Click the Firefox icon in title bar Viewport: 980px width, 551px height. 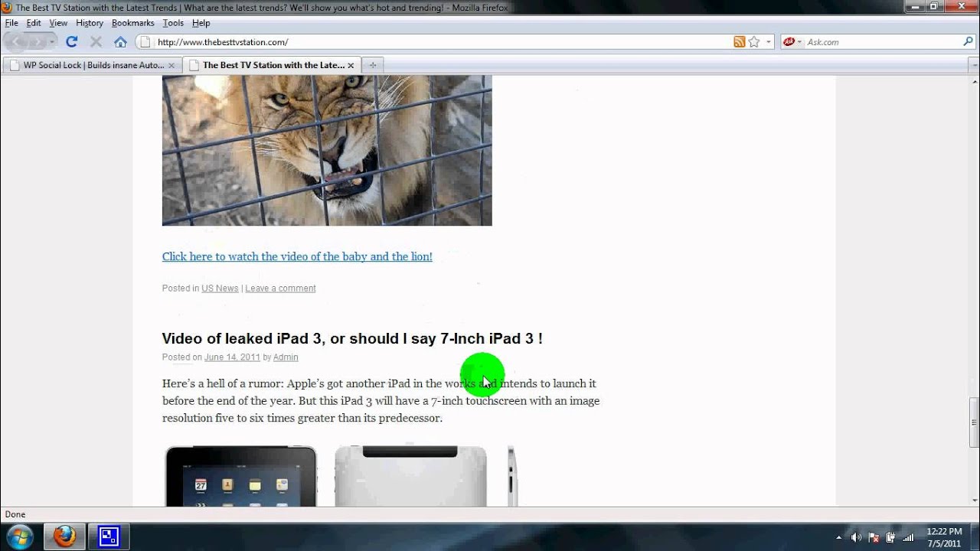click(7, 8)
